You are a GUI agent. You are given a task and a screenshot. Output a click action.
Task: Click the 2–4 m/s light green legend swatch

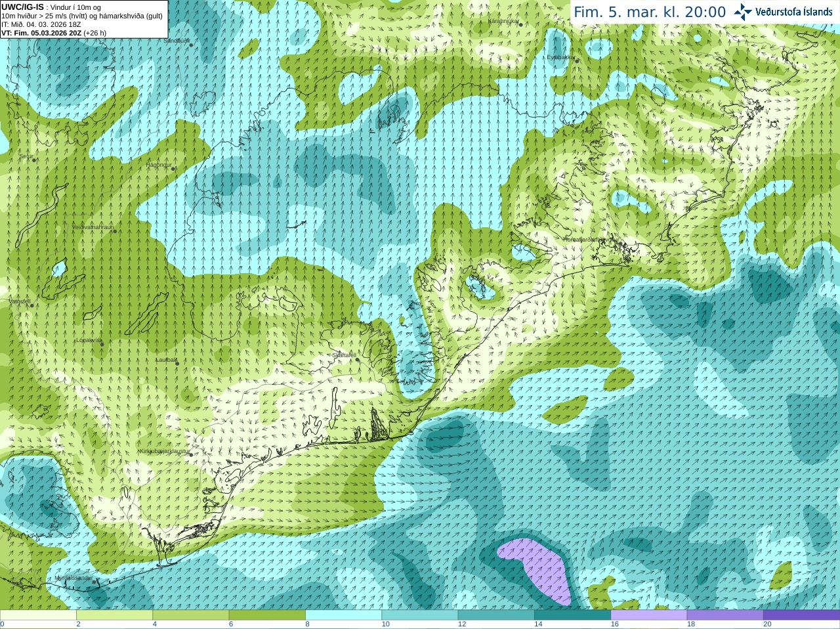pyautogui.click(x=114, y=615)
